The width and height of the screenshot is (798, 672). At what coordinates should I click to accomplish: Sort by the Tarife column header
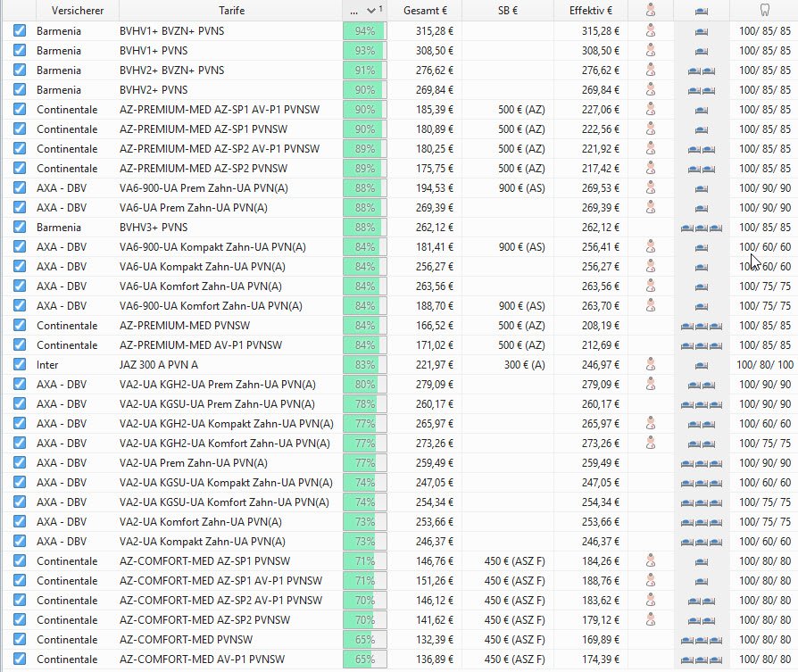[231, 10]
